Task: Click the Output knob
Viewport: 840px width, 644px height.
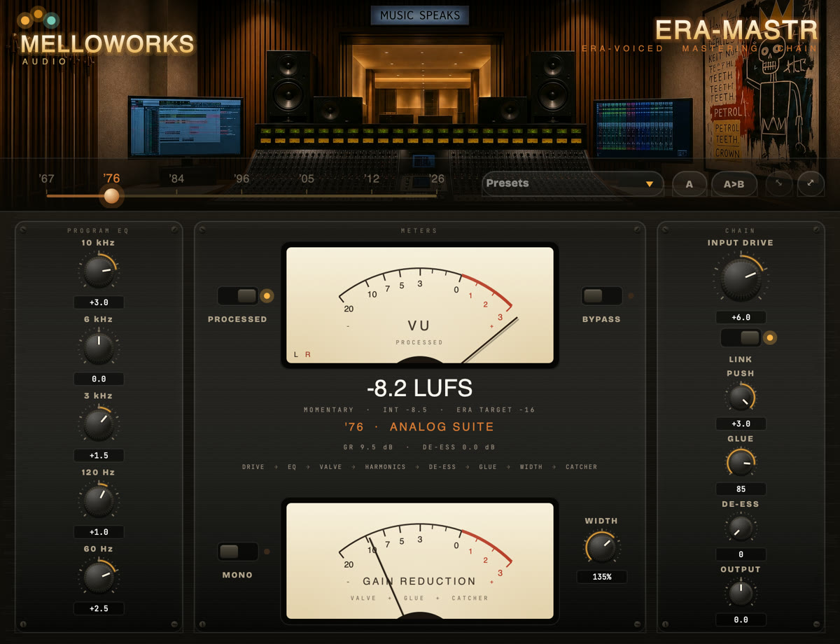Action: pos(741,594)
